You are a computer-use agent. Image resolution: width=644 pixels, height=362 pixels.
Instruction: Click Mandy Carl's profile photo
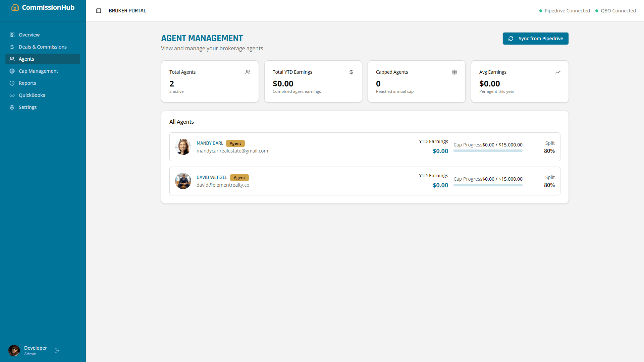183,147
